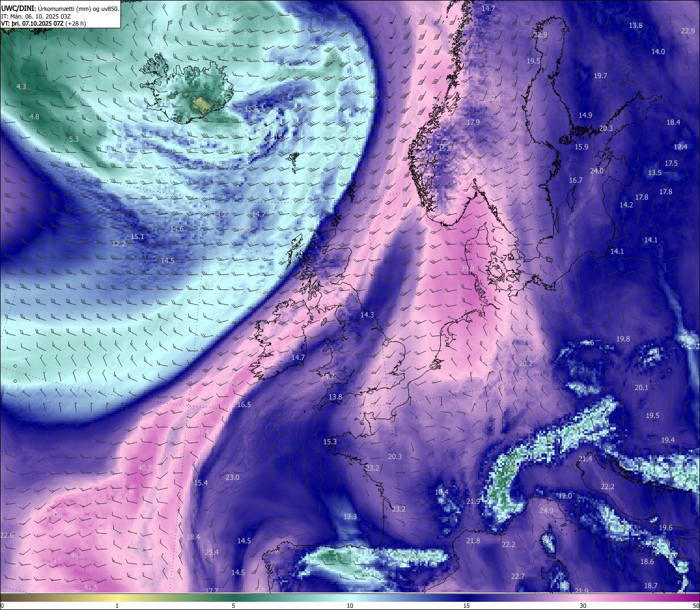This screenshot has height=610, width=700.
Task: Select the 24.9 value near Corsica
Action: 546,510
